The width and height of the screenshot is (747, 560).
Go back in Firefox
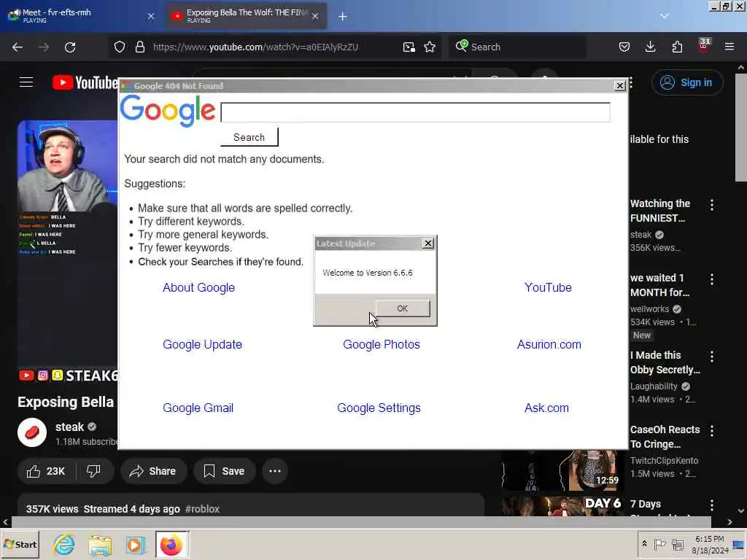18,47
